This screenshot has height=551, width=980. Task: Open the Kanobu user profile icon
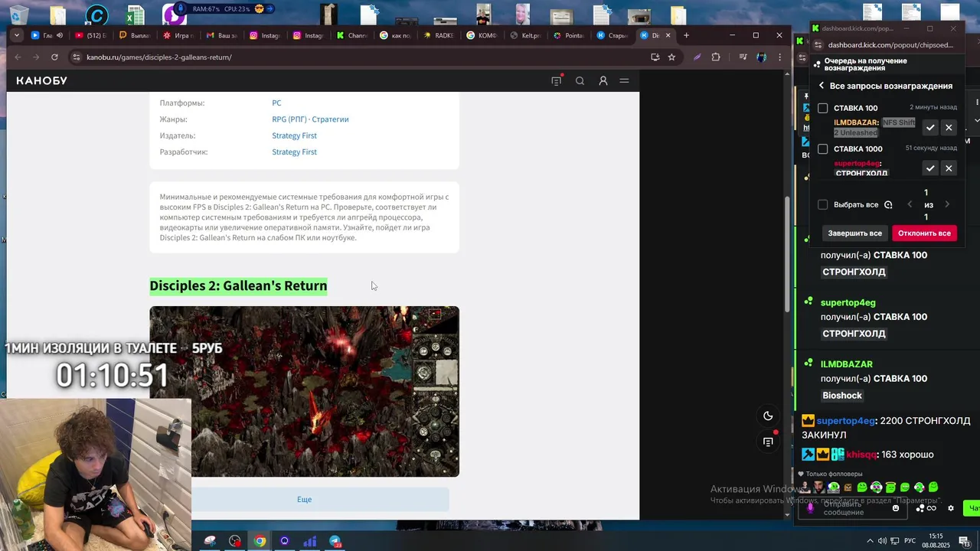click(x=603, y=80)
